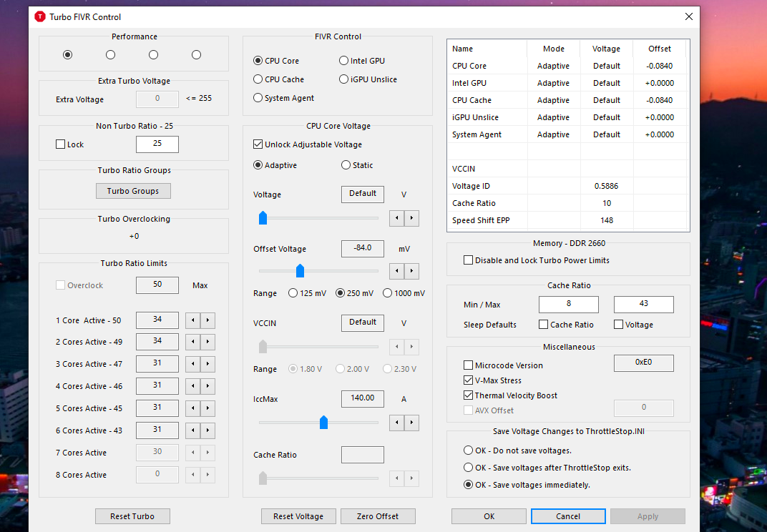
Task: Click the Turbo FIVR Control title icon
Action: pyautogui.click(x=40, y=17)
